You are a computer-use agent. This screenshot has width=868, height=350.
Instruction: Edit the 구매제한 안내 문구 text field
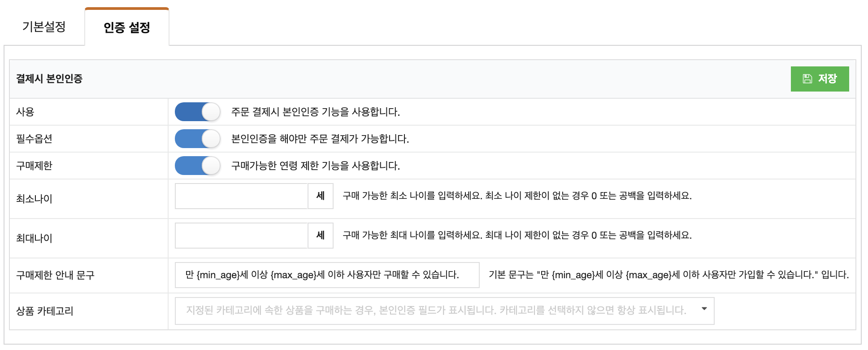[327, 275]
